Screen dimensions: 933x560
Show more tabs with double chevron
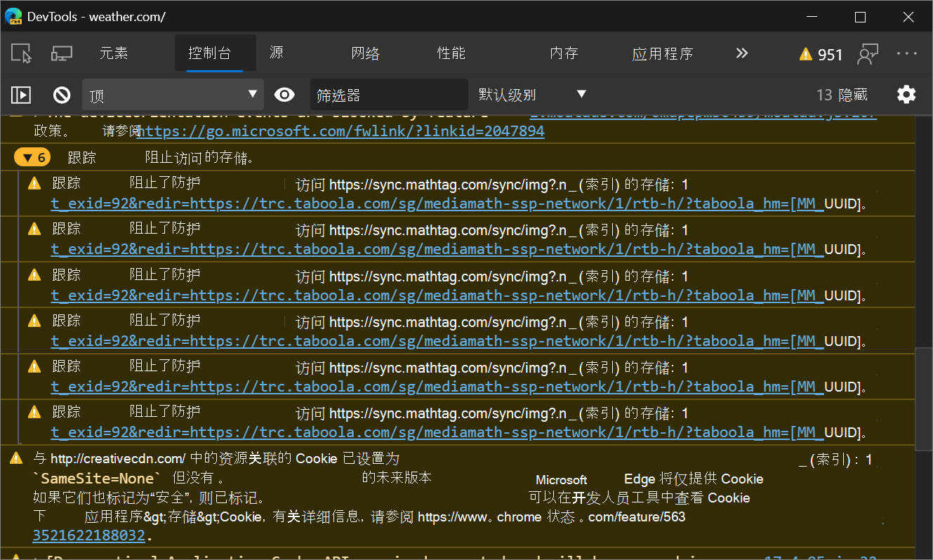742,53
